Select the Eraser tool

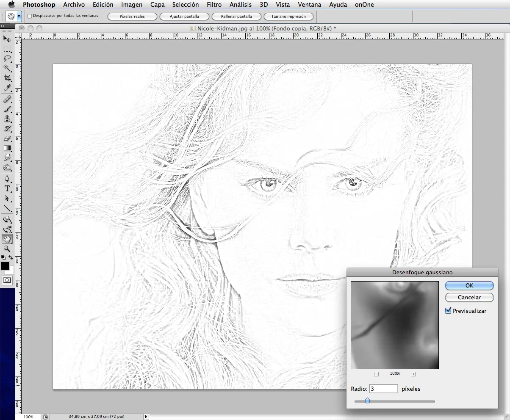tap(7, 138)
